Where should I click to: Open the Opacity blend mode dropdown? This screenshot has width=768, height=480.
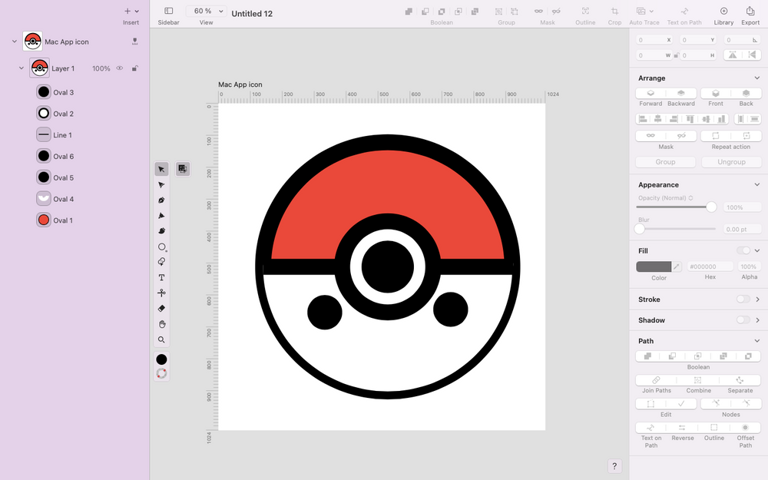click(x=691, y=198)
